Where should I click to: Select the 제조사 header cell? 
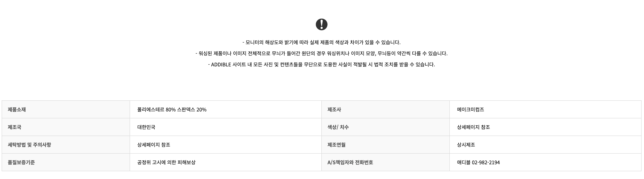(x=386, y=109)
